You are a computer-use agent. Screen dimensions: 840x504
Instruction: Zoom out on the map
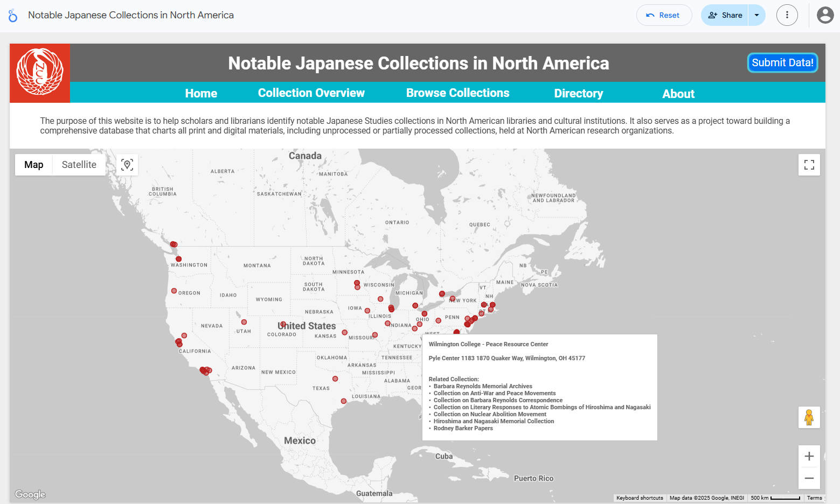(x=809, y=478)
